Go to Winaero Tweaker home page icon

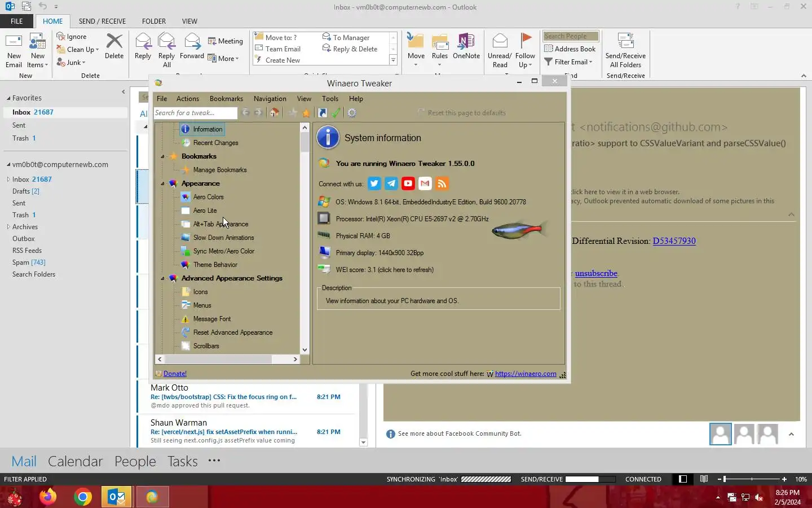click(x=275, y=113)
